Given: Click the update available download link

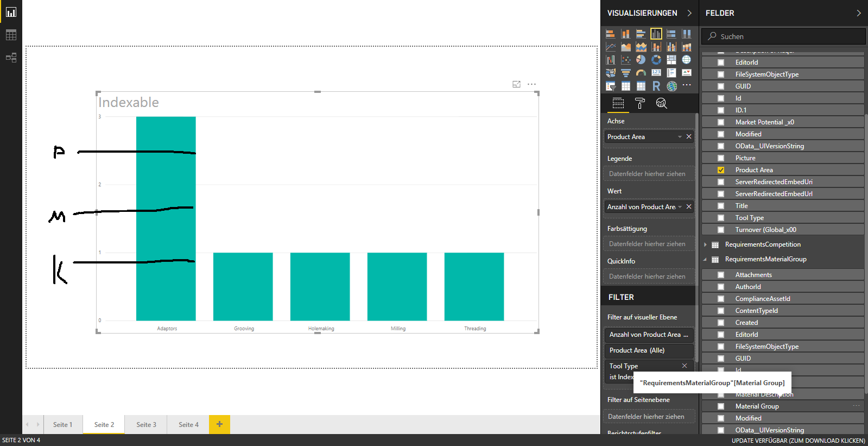Looking at the screenshot, I should pyautogui.click(x=798, y=441).
